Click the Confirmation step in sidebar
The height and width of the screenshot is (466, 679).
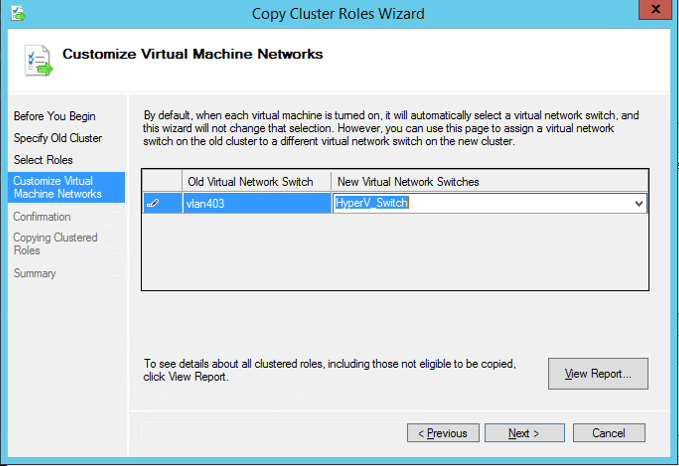[x=42, y=216]
